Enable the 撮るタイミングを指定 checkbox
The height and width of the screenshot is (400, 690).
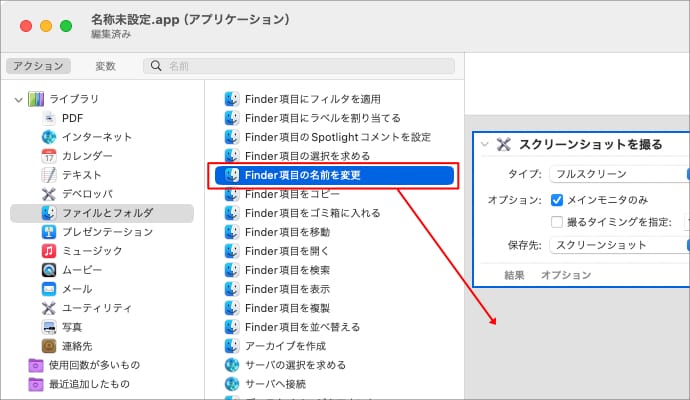[x=558, y=222]
